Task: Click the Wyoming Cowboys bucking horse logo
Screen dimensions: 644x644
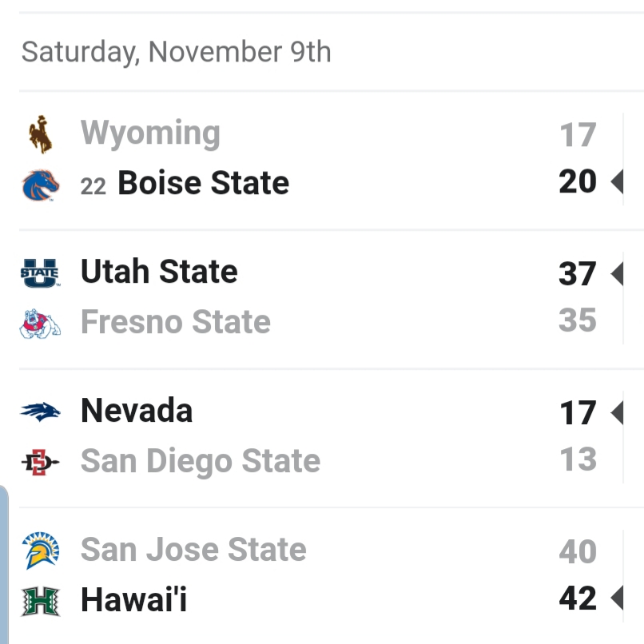Action: [40, 134]
